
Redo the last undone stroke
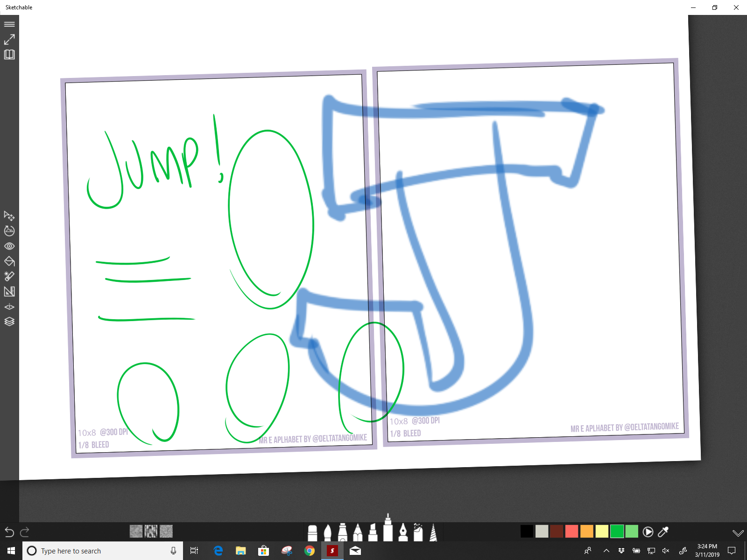25,532
